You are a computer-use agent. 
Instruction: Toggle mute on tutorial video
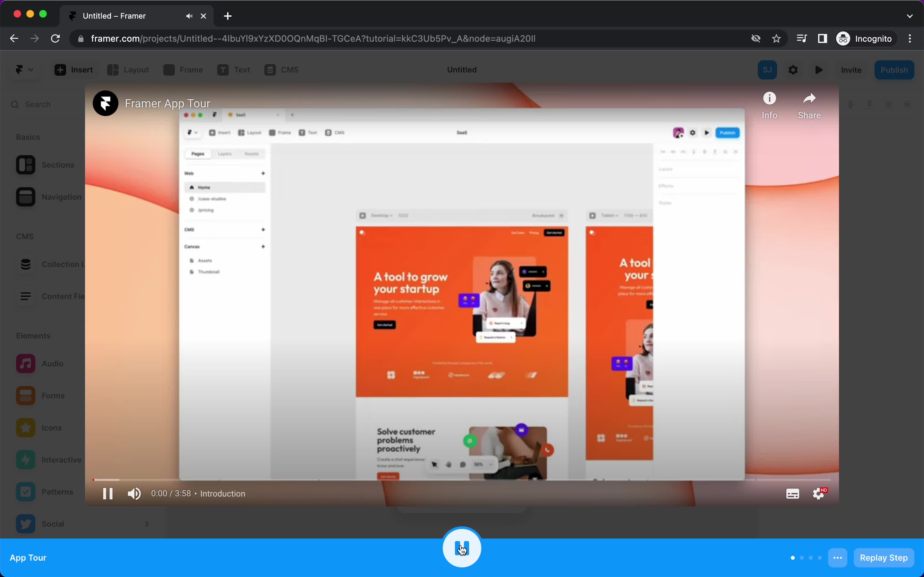click(x=134, y=493)
